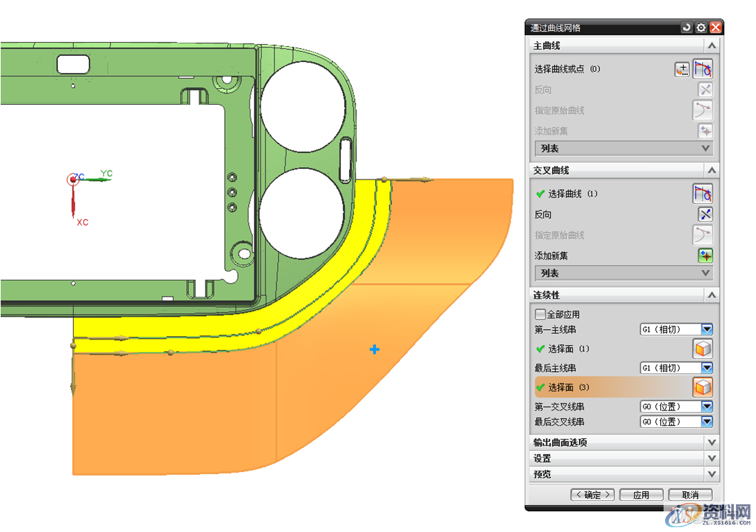Click the curve select icon beside 选择曲线 (1)
Viewport: 756px width, 532px height.
(702, 194)
